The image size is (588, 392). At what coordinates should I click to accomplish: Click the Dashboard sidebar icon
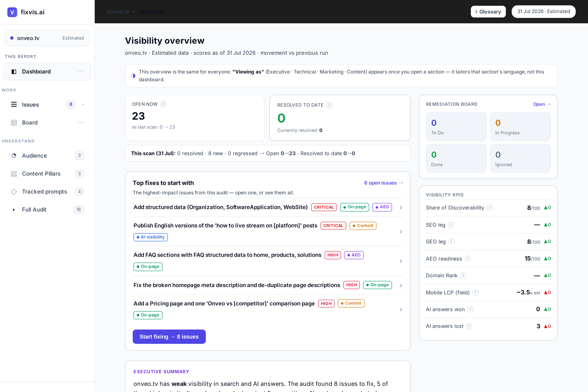click(14, 72)
